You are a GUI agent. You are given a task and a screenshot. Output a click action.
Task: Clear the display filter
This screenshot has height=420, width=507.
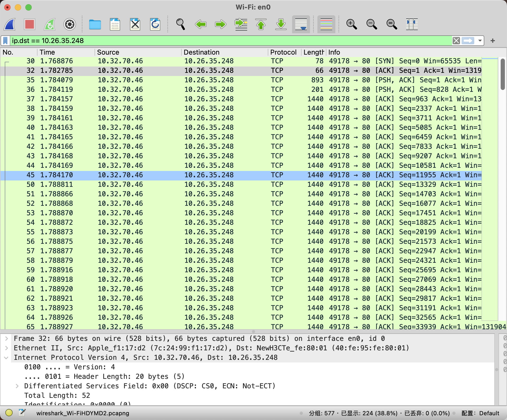[456, 41]
